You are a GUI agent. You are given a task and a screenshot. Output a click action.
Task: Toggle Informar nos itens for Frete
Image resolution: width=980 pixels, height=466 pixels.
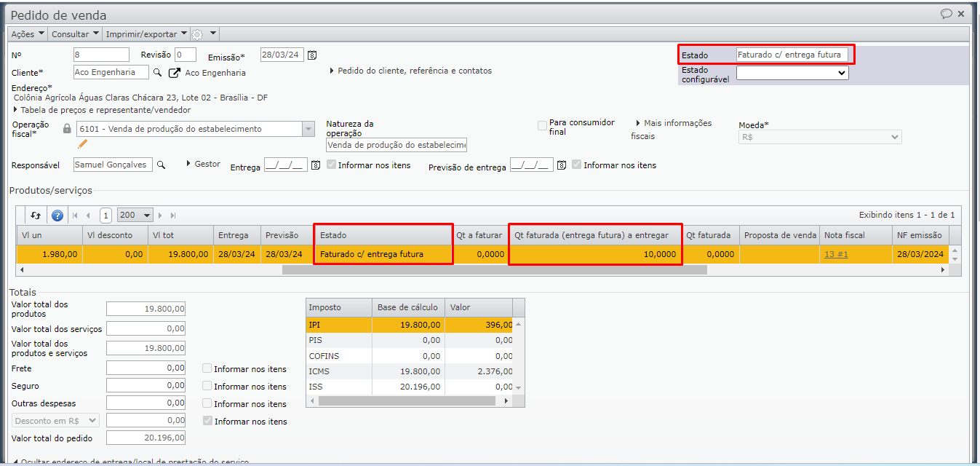[x=207, y=368]
